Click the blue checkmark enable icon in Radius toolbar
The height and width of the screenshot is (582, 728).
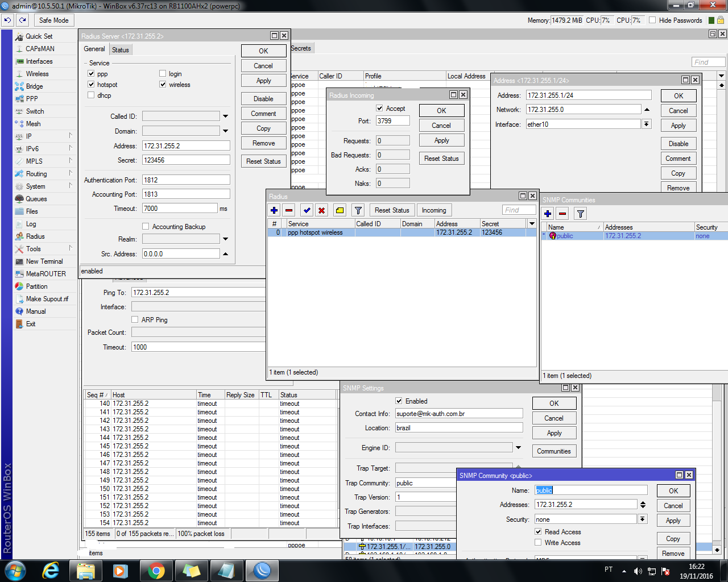307,210
